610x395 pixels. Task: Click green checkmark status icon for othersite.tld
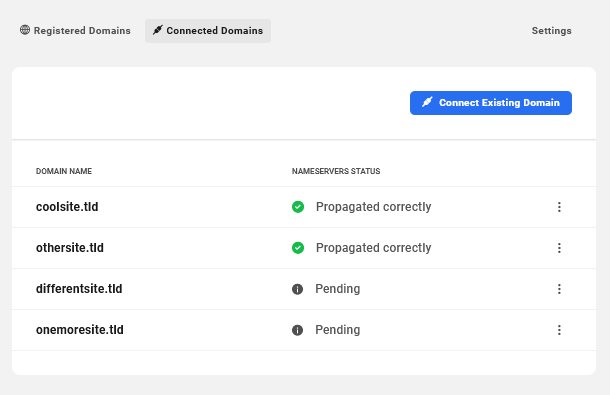[298, 248]
